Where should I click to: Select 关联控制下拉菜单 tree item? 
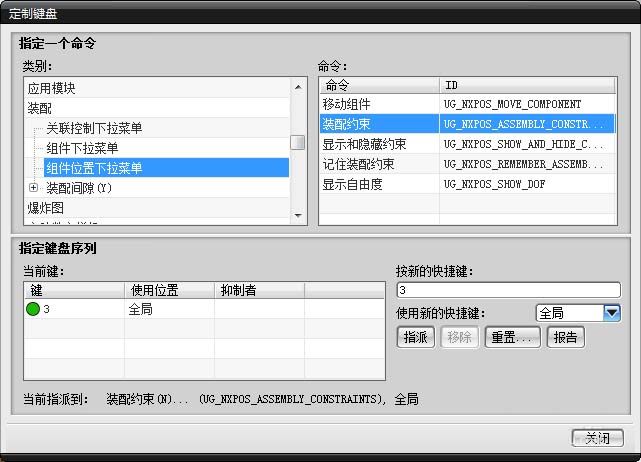point(94,128)
